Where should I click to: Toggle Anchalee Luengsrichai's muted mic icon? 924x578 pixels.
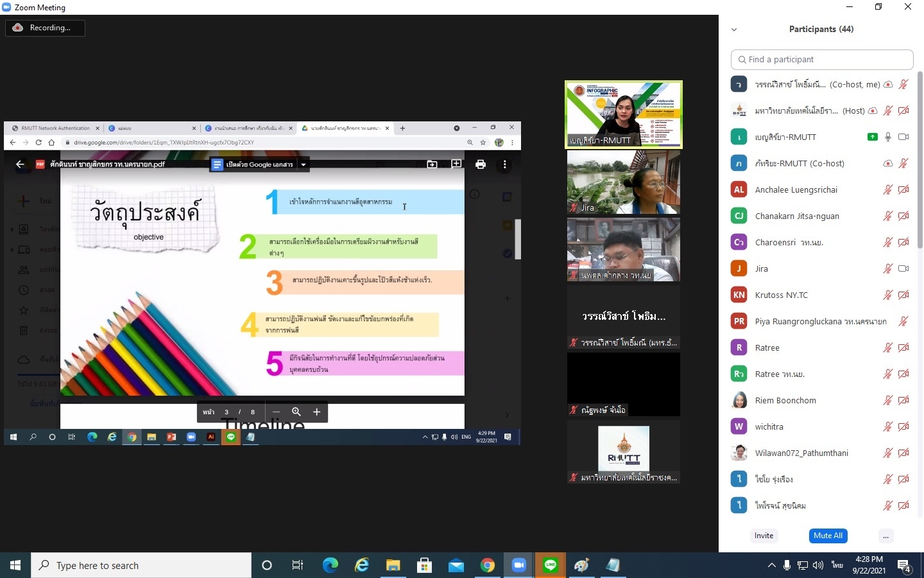(x=888, y=189)
